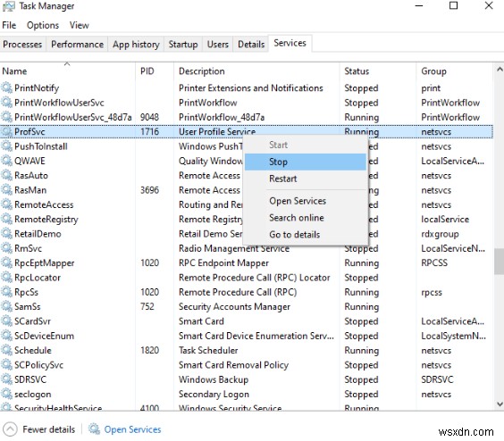The image size is (504, 441).
Task: Switch to the Performance tab
Action: click(x=77, y=45)
